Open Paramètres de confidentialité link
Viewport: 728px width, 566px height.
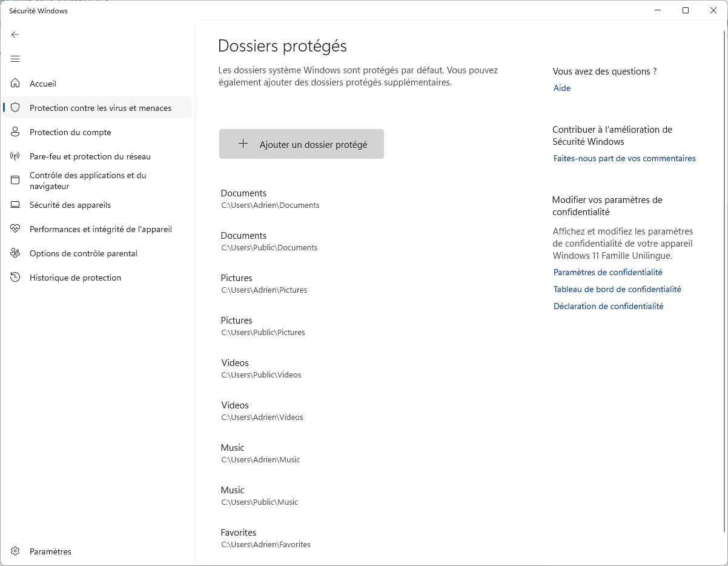pos(608,273)
